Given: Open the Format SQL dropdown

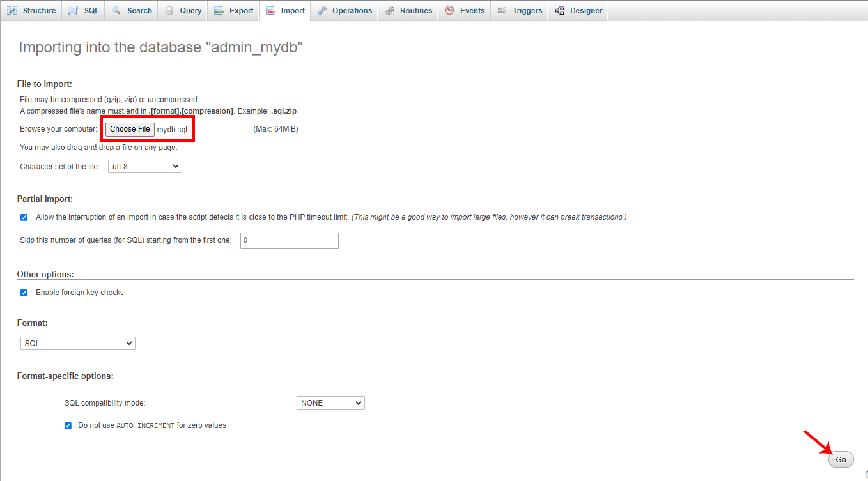Looking at the screenshot, I should [x=78, y=343].
